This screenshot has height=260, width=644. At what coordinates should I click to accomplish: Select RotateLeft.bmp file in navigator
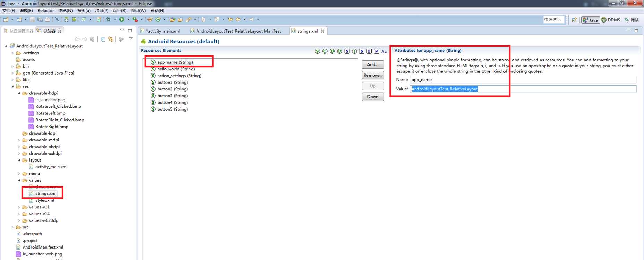(x=47, y=113)
